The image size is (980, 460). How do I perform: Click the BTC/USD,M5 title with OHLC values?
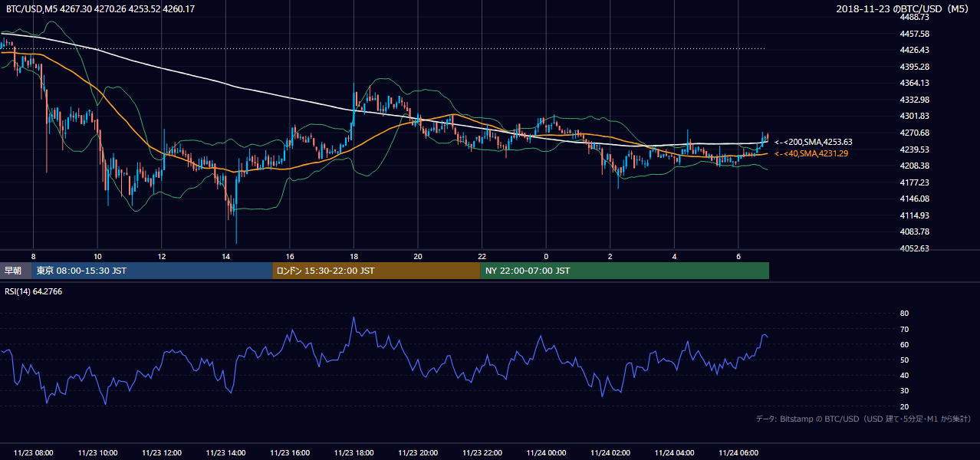coord(100,8)
